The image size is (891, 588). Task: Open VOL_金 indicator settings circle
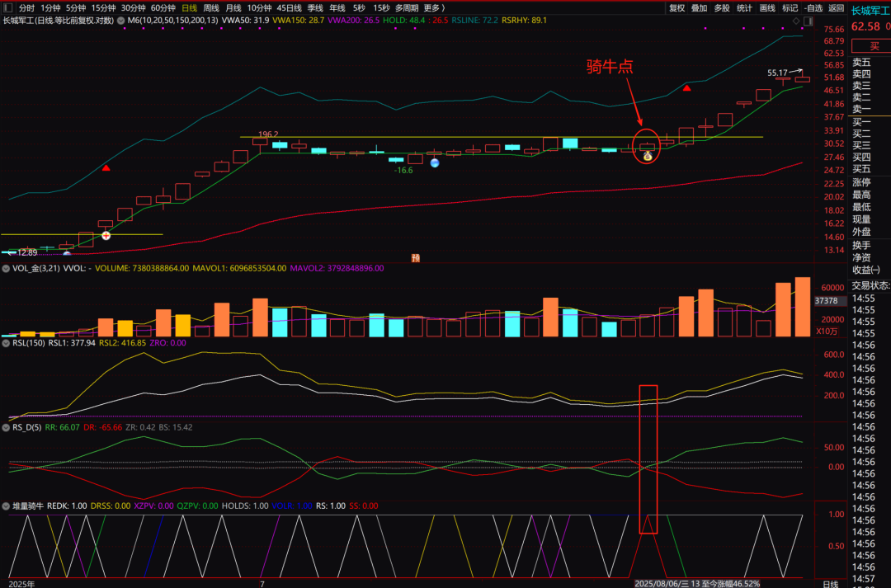pyautogui.click(x=6, y=268)
